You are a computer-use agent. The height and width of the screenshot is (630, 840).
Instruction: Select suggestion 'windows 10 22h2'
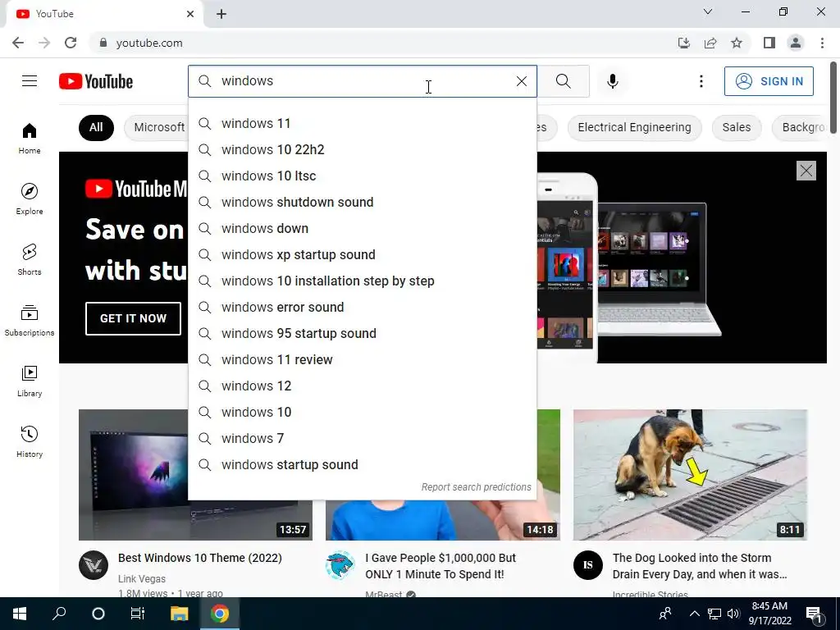(362, 149)
